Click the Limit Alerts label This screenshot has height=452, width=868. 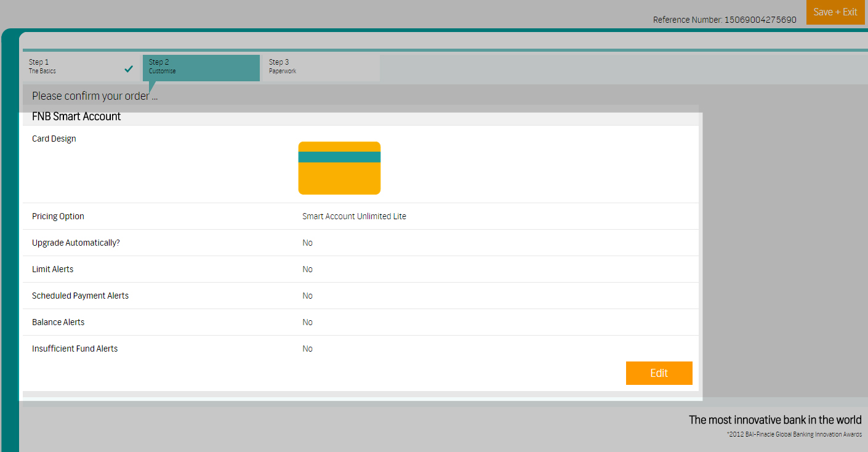coord(52,269)
